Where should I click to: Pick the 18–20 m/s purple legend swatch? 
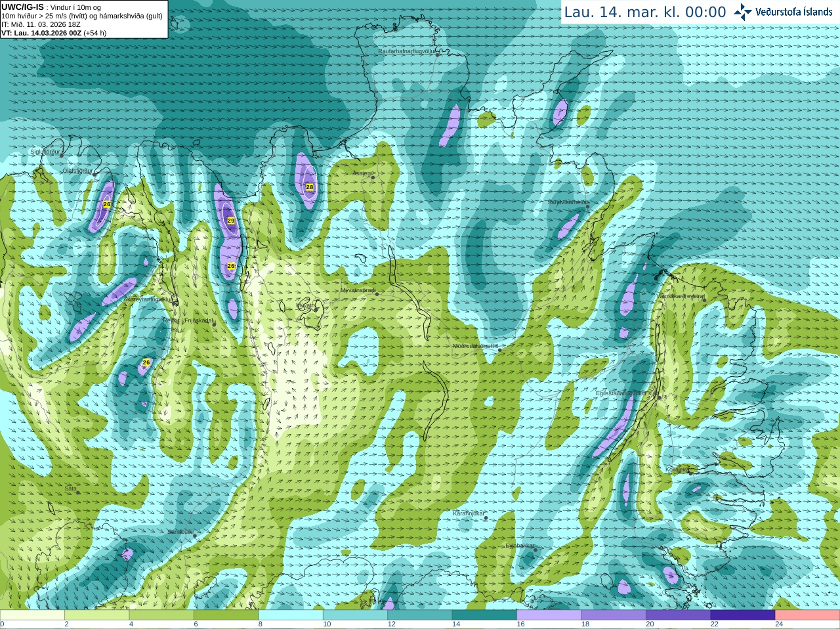pyautogui.click(x=614, y=615)
